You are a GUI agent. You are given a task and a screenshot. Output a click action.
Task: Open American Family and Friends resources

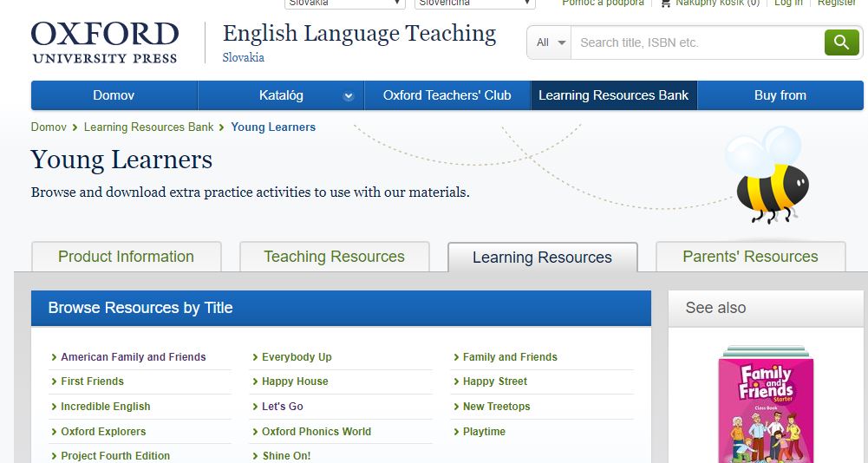pos(134,357)
